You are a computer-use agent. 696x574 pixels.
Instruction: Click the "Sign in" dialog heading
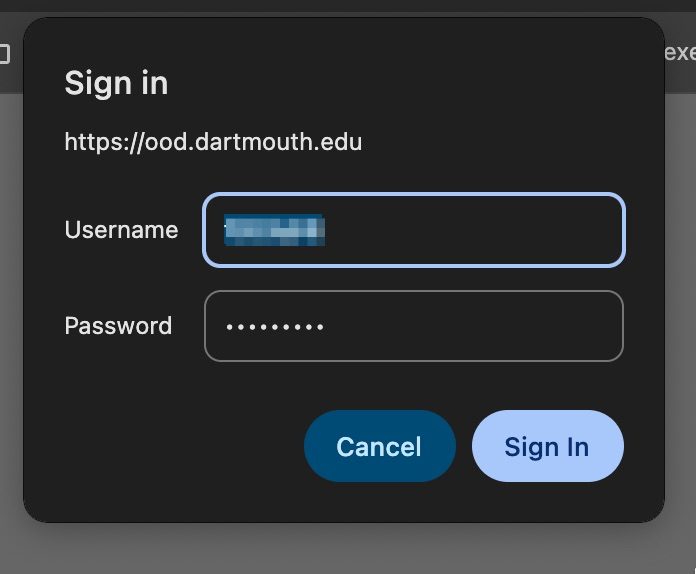pyautogui.click(x=116, y=83)
